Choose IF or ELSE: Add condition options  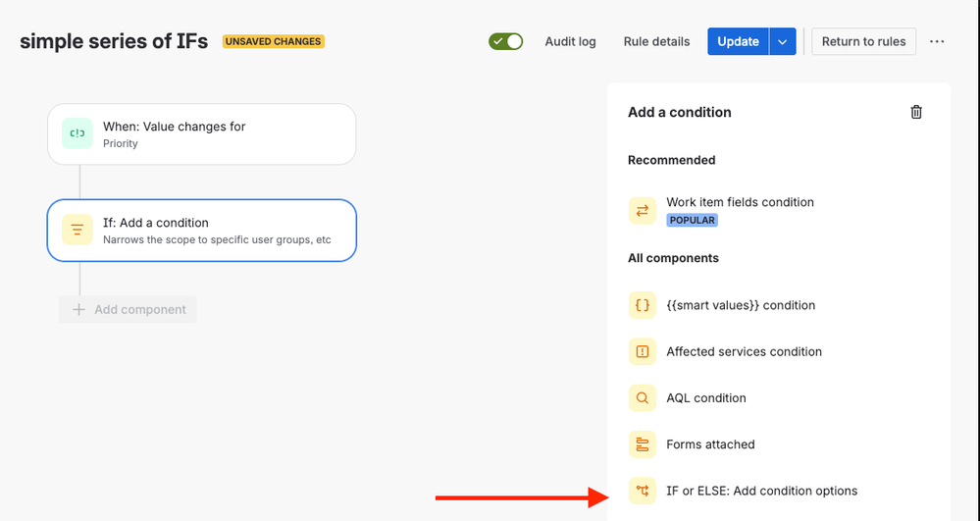point(761,491)
